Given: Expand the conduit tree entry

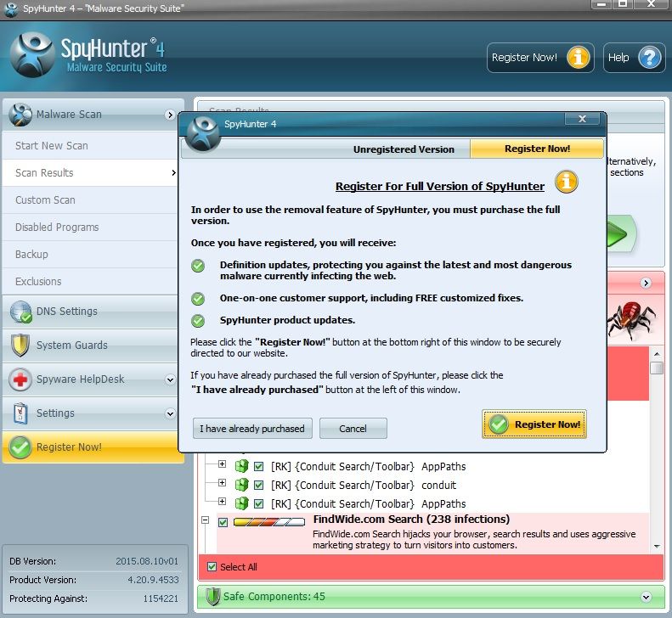Looking at the screenshot, I should click(222, 483).
